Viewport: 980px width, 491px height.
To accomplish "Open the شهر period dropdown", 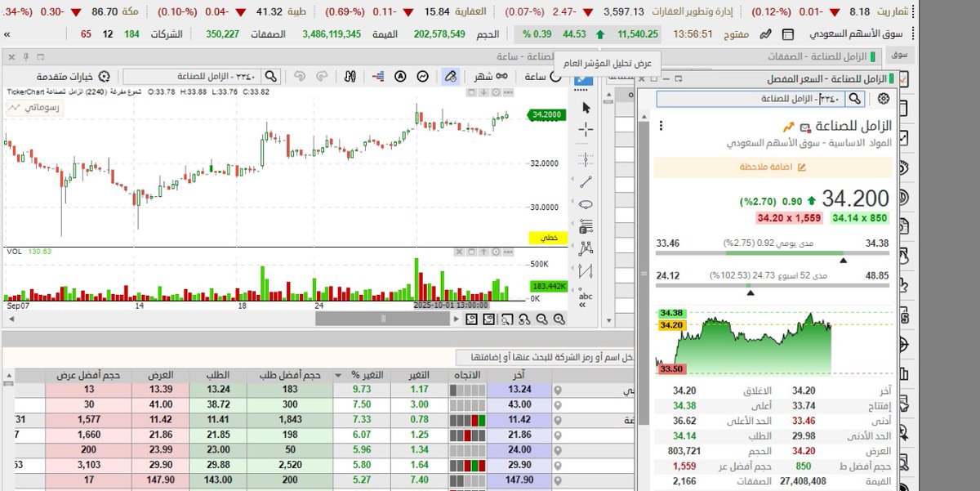I will coord(492,76).
